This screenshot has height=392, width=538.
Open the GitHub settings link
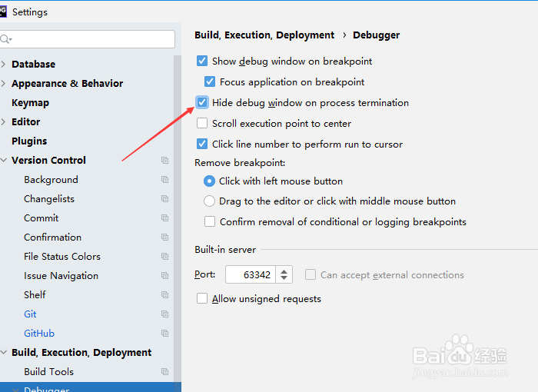[39, 334]
